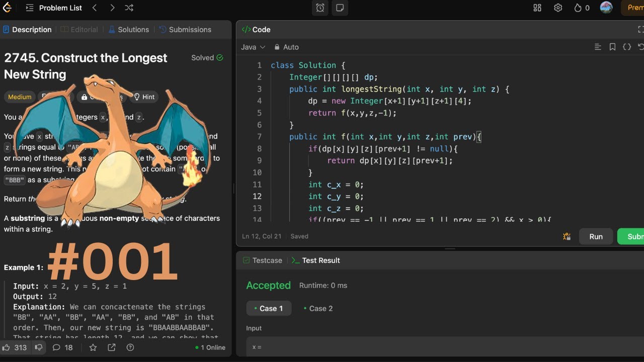Viewport: 644px width, 362px height.
Task: Open the comments icon showing 18
Action: coord(62,347)
